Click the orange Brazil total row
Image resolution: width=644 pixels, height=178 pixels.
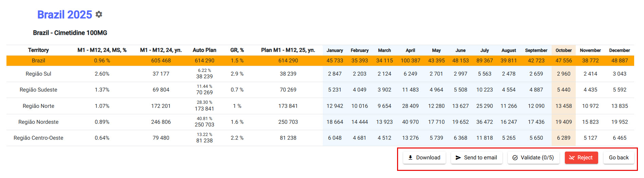(x=38, y=61)
